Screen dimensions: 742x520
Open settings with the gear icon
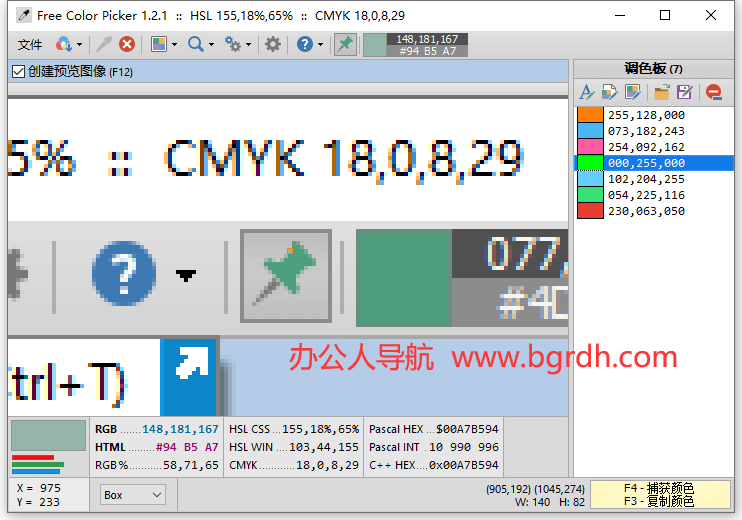[x=272, y=44]
